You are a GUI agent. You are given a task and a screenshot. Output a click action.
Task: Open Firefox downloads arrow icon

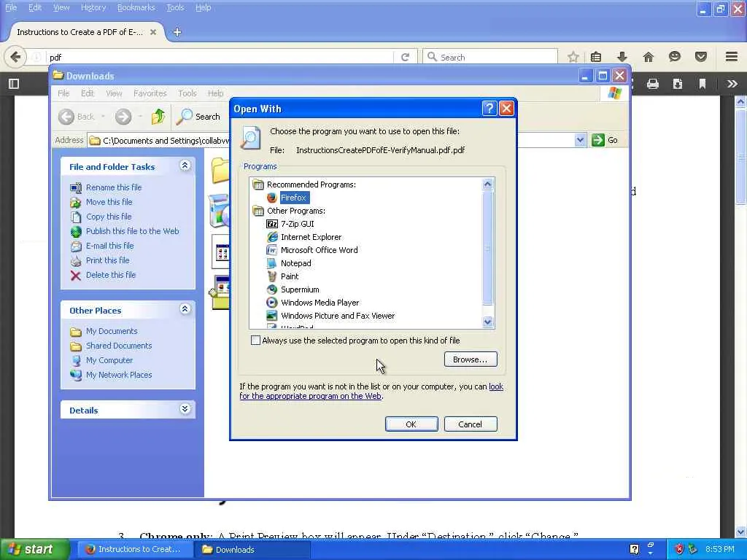click(622, 57)
